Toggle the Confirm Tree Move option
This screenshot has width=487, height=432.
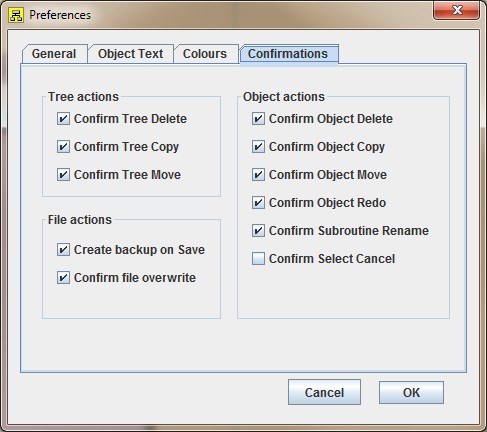63,175
